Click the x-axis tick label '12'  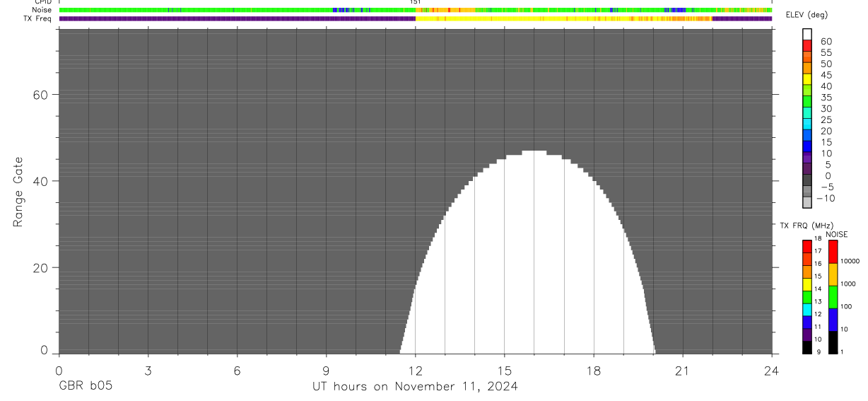(x=416, y=371)
